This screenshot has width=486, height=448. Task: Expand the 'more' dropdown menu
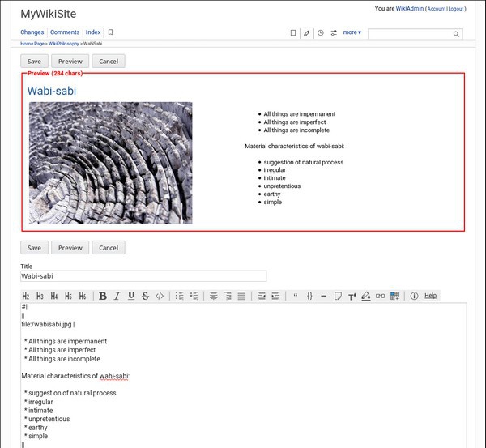pos(352,32)
